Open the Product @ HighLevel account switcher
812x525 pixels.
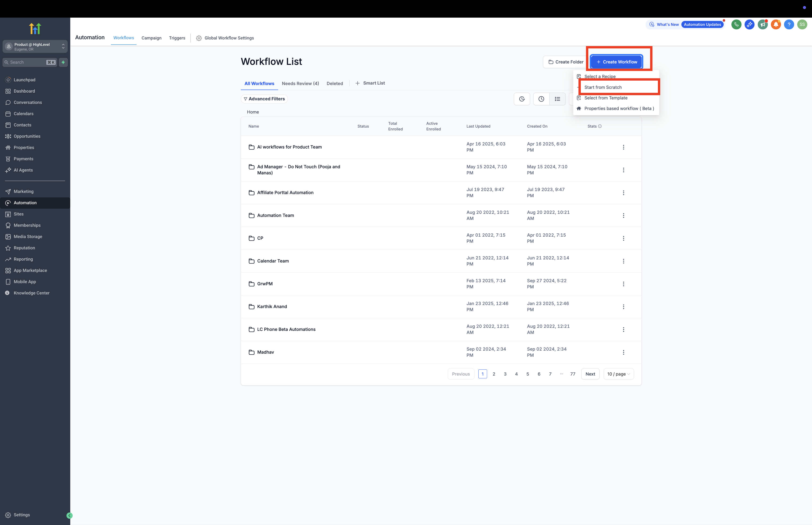pyautogui.click(x=35, y=47)
